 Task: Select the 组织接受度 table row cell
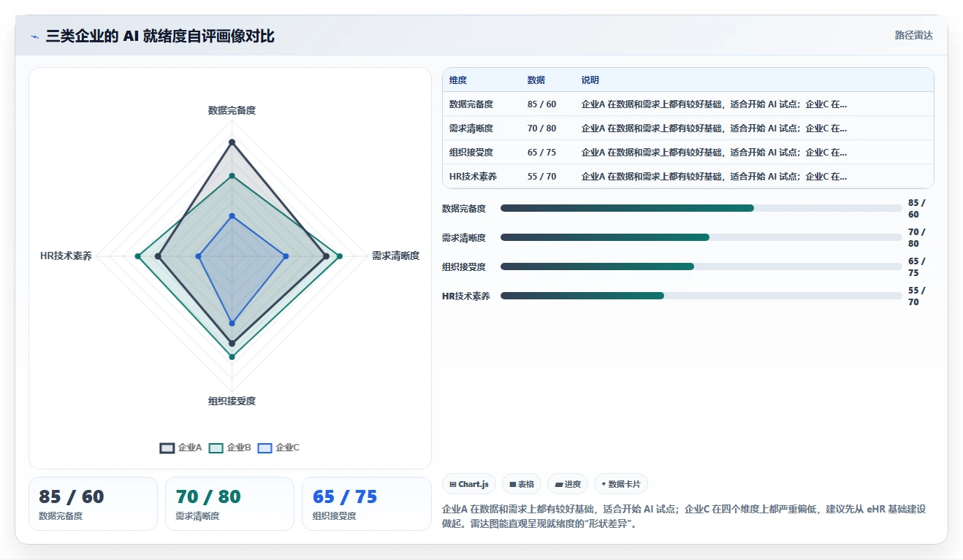click(471, 153)
